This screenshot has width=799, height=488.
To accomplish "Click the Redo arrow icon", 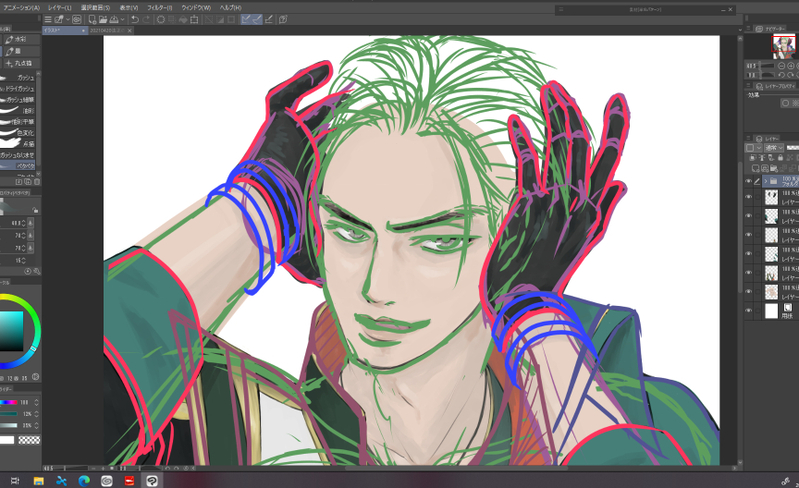I will (x=146, y=19).
